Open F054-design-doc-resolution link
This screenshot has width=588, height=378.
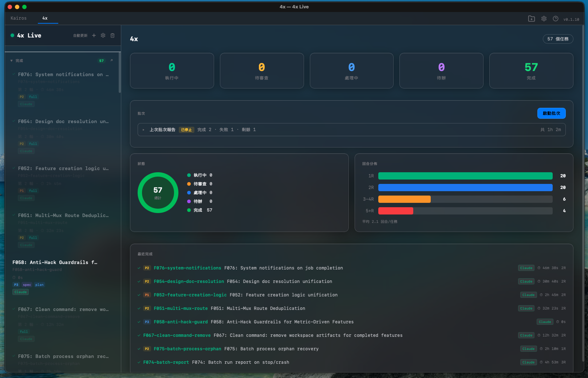pyautogui.click(x=189, y=281)
